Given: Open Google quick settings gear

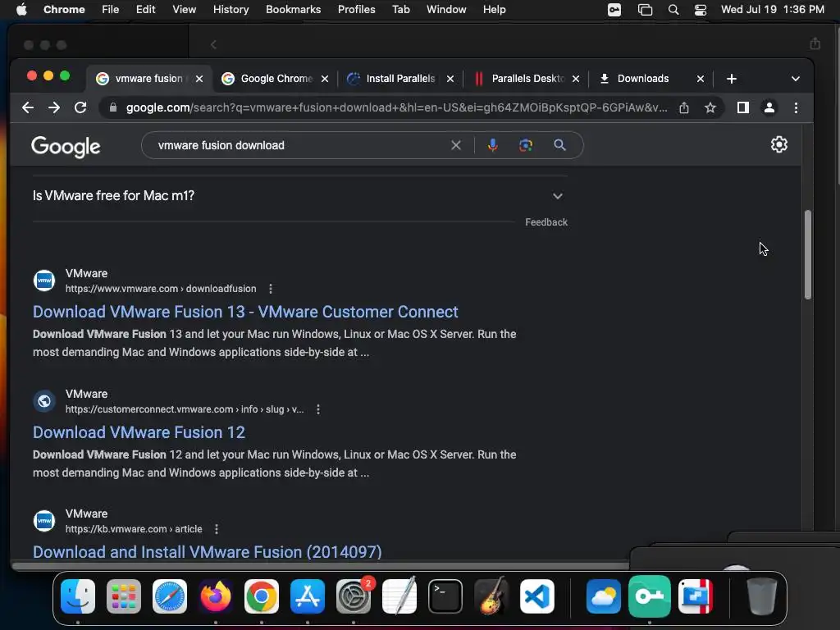Looking at the screenshot, I should pos(779,144).
